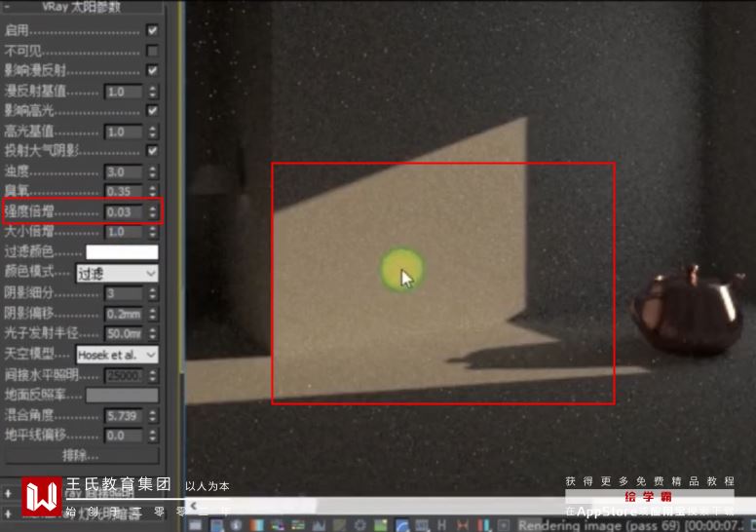Open the 颜色模式 dropdown showing 过滤

[x=117, y=274]
